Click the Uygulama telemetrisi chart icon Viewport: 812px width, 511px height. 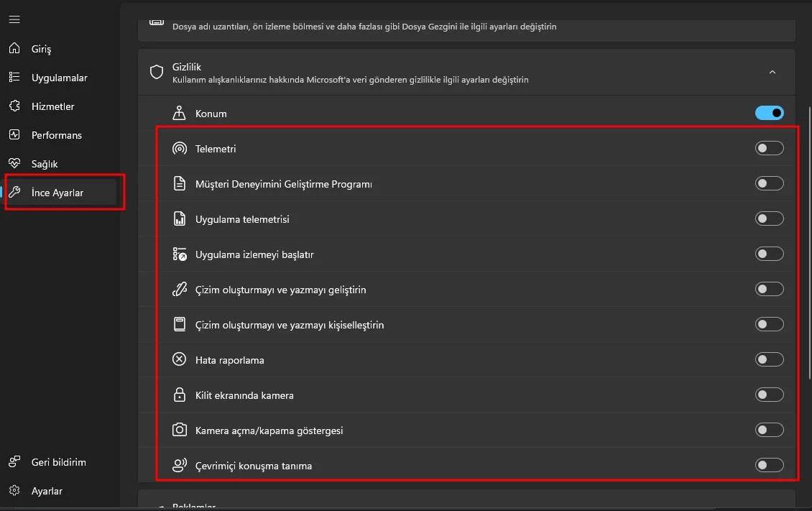pyautogui.click(x=180, y=219)
